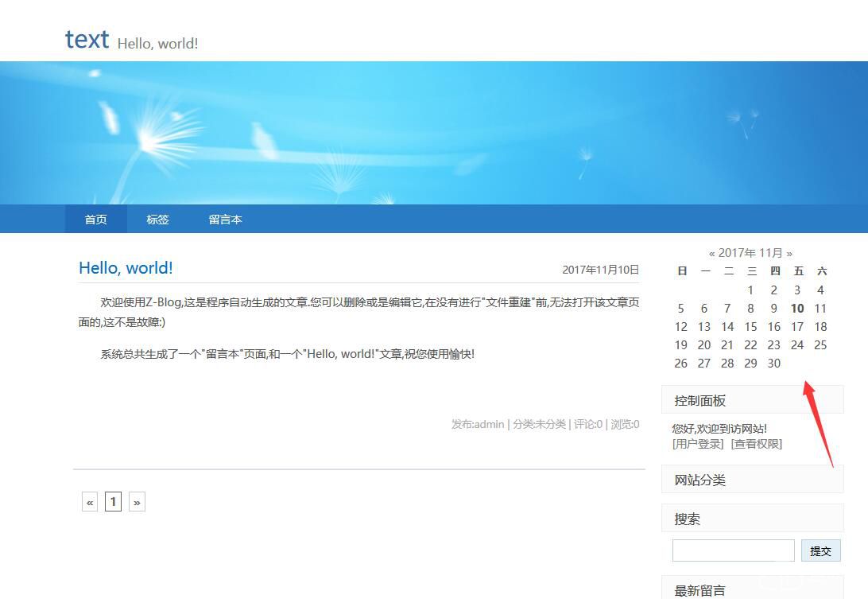
Task: Click the 查看权限 link
Action: tap(757, 444)
